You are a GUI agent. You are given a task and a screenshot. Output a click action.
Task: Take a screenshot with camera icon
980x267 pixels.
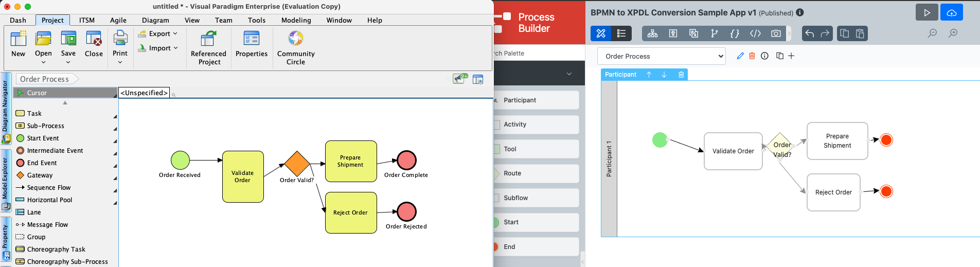click(776, 33)
